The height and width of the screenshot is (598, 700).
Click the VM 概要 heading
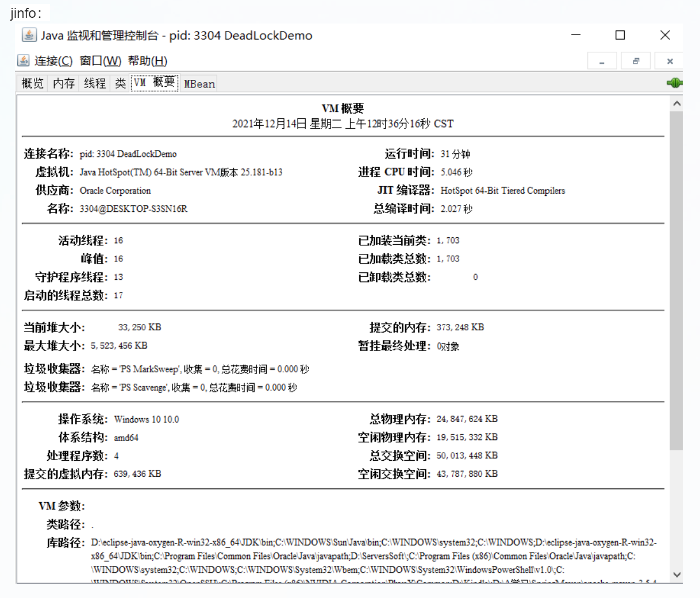(343, 109)
